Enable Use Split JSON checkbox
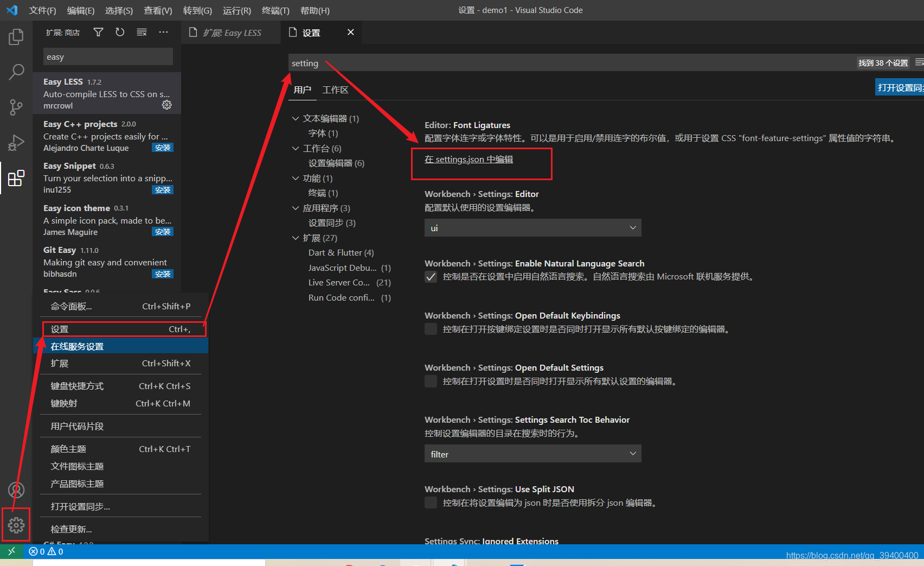The image size is (924, 566). [x=431, y=503]
